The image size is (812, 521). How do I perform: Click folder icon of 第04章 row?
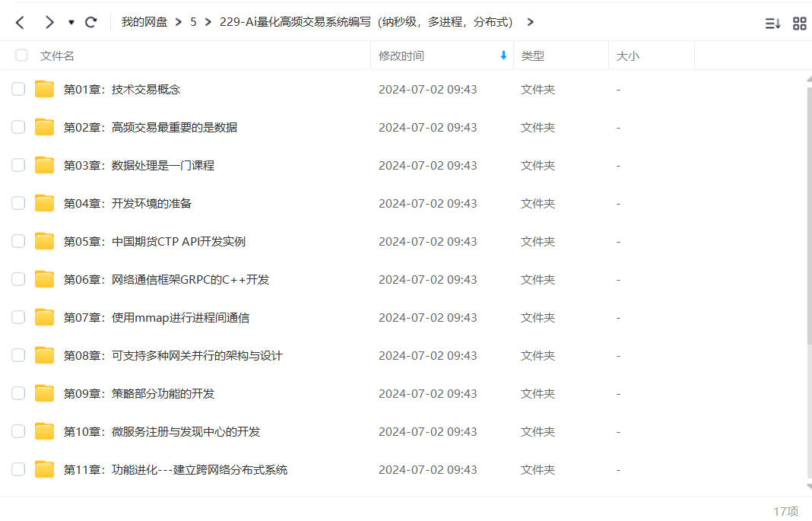[x=45, y=203]
